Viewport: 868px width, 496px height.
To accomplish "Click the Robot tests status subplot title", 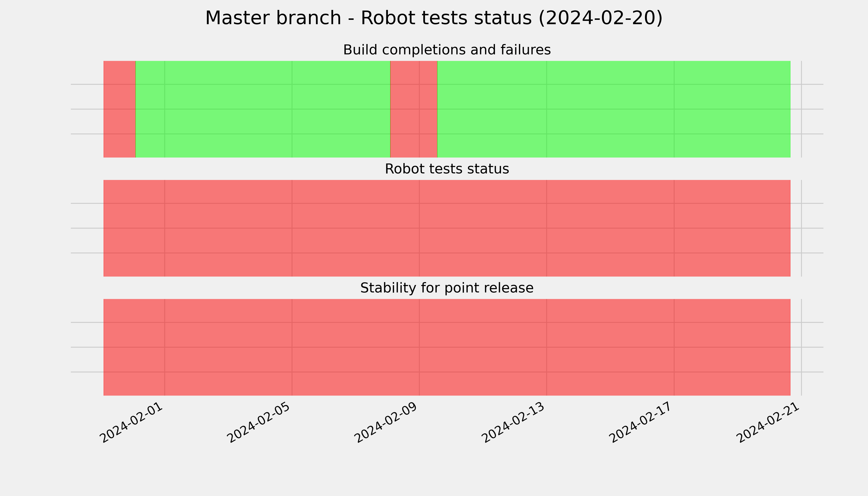I will pyautogui.click(x=447, y=169).
